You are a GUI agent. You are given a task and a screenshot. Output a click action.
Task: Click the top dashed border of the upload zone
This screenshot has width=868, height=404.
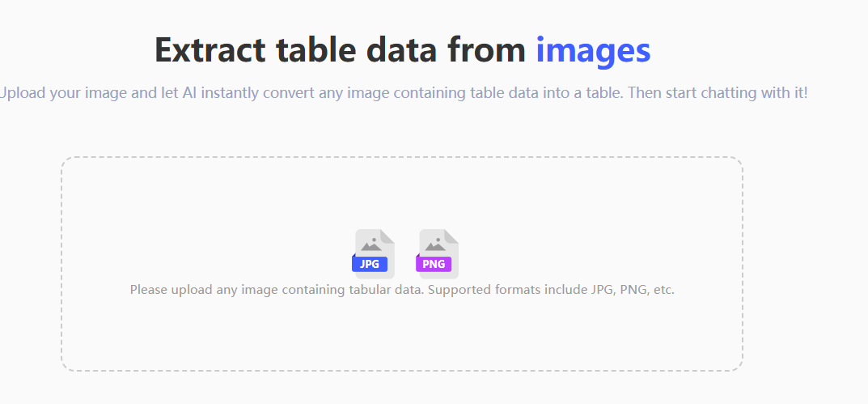pyautogui.click(x=402, y=158)
